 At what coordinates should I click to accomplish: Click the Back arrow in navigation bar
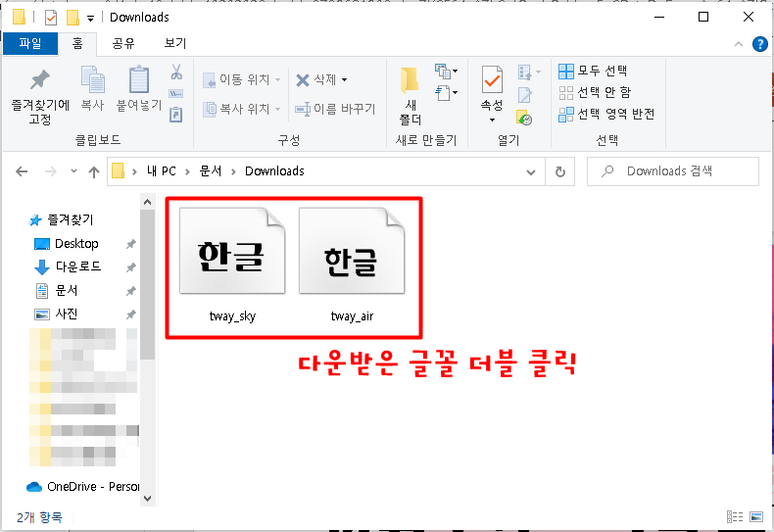[x=22, y=171]
